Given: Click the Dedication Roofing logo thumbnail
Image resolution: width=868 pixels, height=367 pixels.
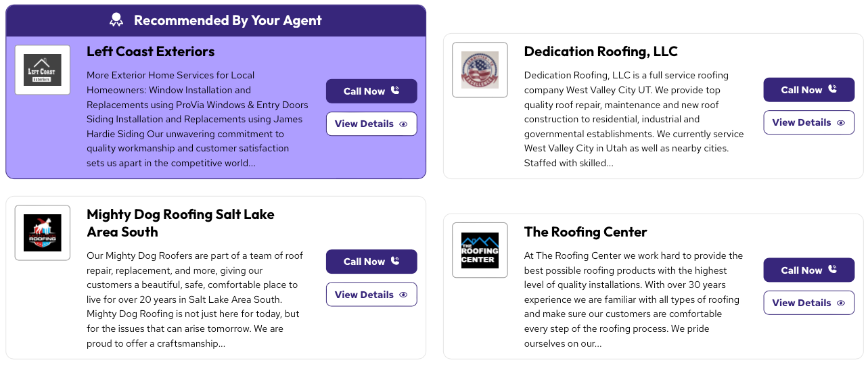Looking at the screenshot, I should (480, 70).
